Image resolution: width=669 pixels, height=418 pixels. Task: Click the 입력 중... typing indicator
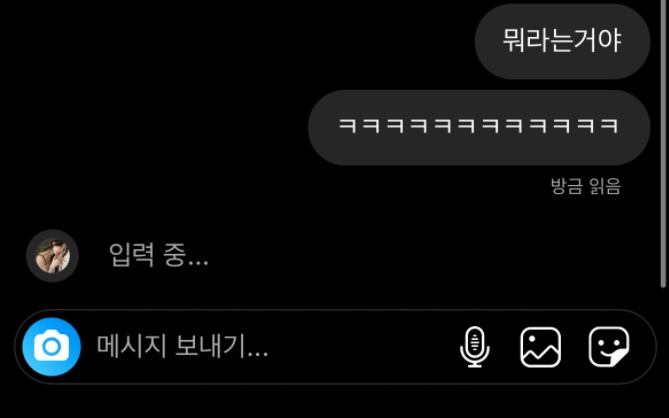pos(158,255)
